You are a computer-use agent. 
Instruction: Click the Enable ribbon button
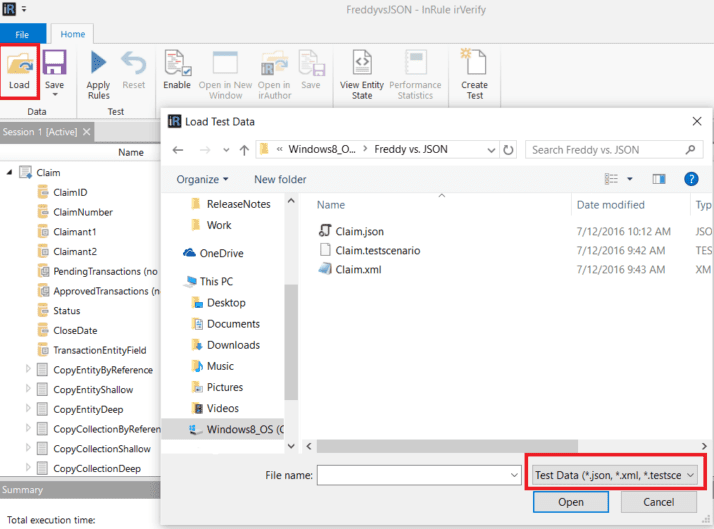[177, 70]
